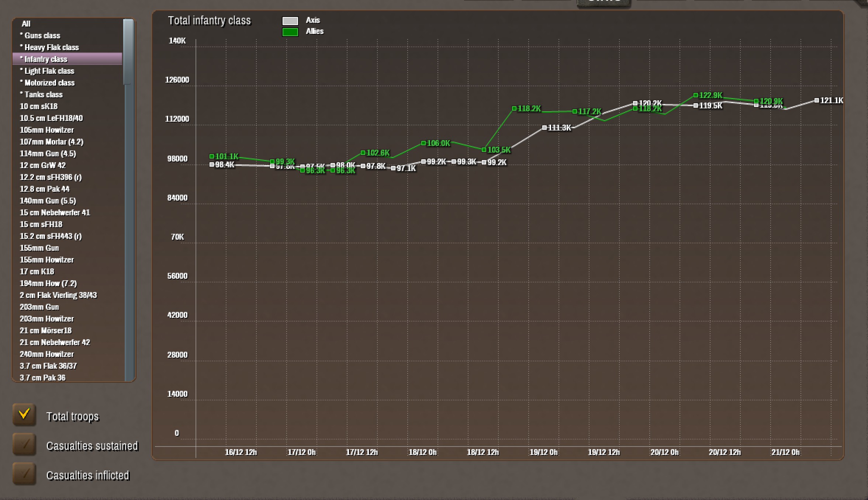Enable the Casualties sustained checkbox
The image size is (868, 500).
(24, 444)
